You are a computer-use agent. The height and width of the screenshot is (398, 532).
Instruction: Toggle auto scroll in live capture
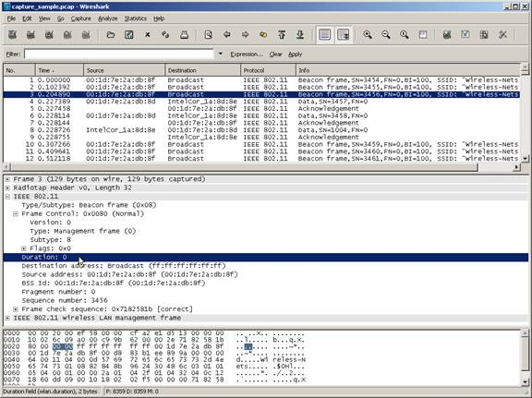point(344,34)
